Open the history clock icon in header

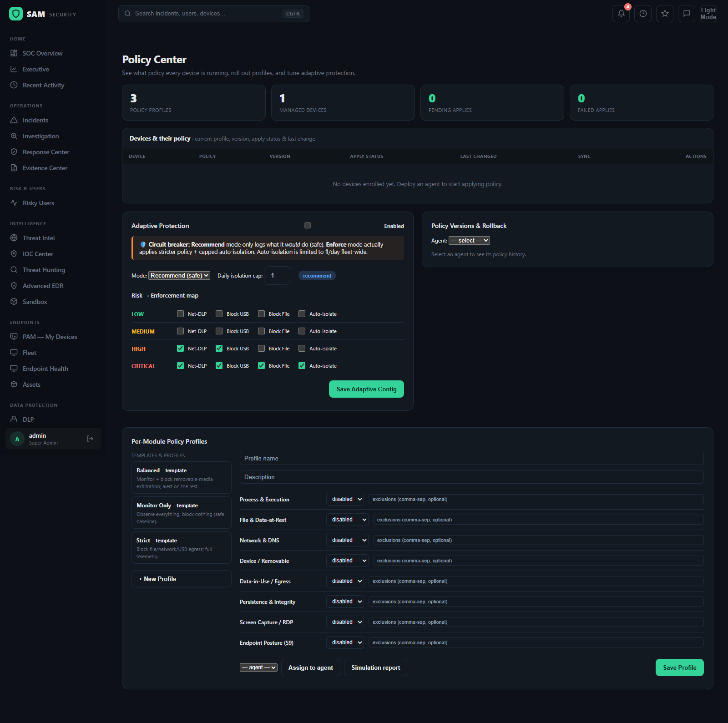pos(643,14)
